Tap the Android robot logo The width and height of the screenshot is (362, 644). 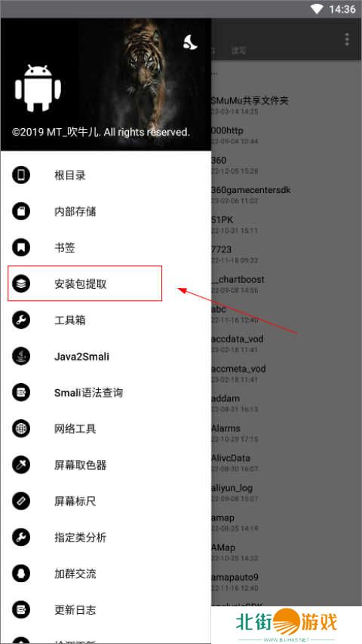[38, 88]
